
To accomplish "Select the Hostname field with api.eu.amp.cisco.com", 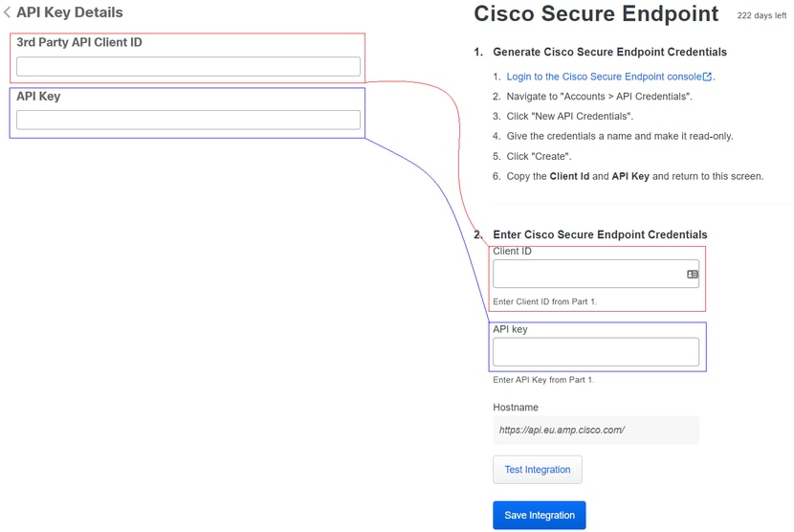I will pos(596,431).
